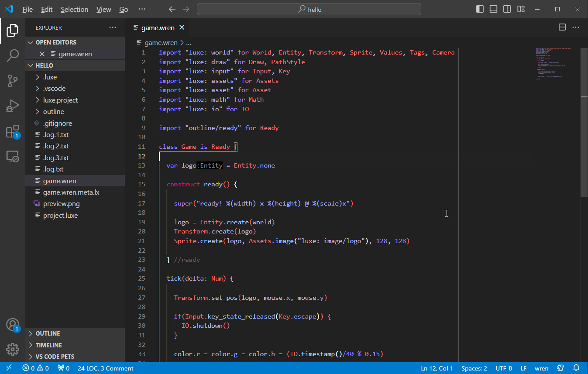Split the editor with the split icon
Viewport: 588px width, 374px height.
pos(563,27)
